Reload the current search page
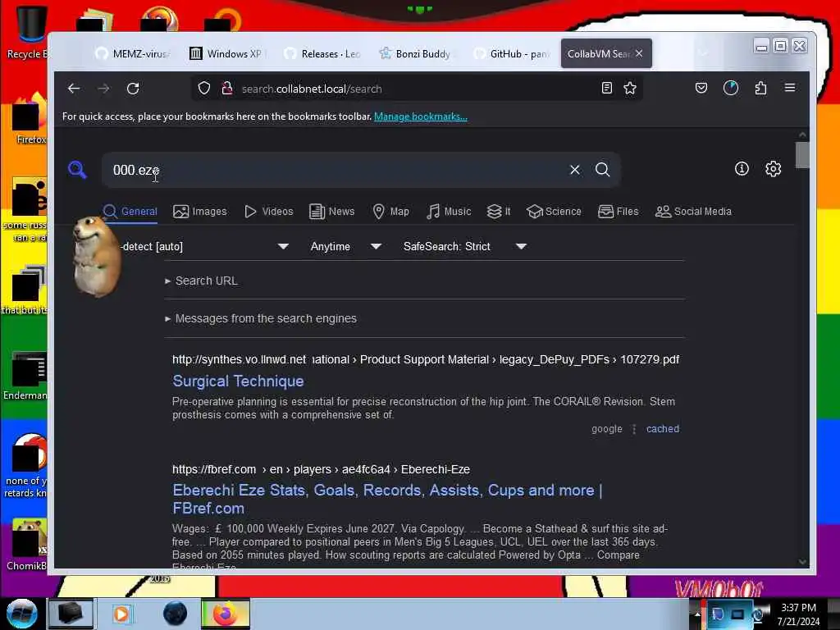Screen dimensions: 840x630 133,89
